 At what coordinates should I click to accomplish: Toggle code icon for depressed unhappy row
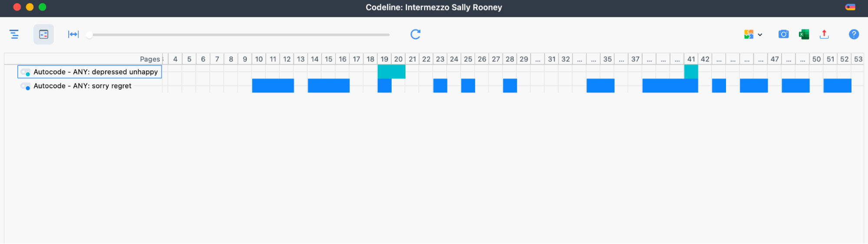pos(26,72)
